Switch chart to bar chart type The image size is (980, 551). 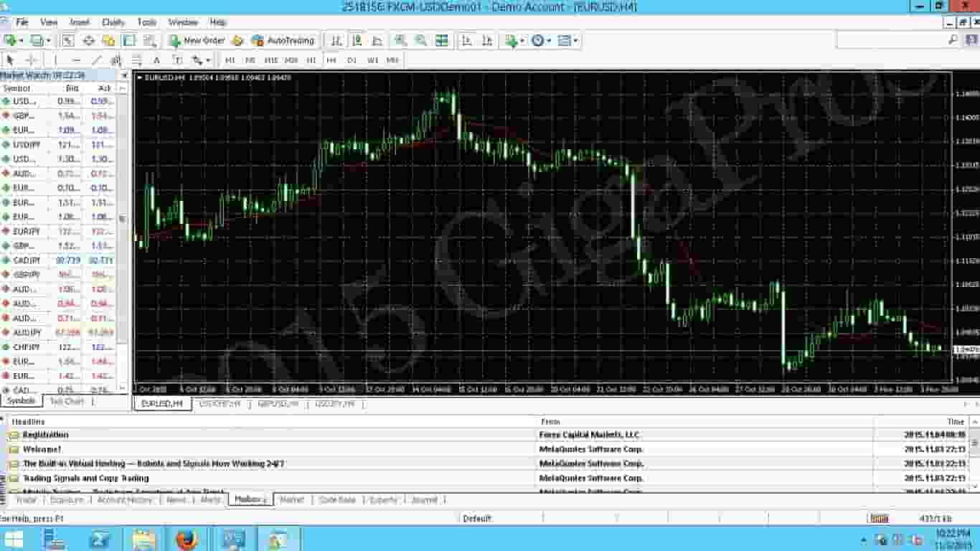click(336, 41)
